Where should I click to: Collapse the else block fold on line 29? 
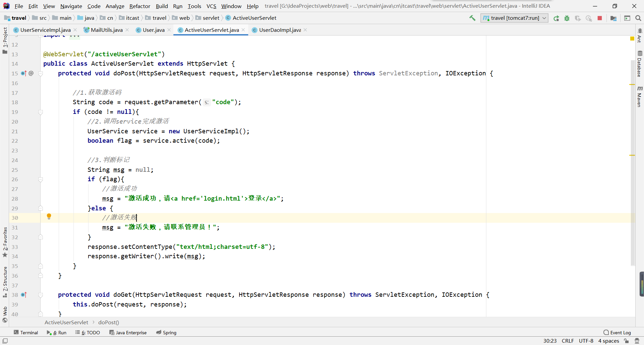[x=41, y=208]
